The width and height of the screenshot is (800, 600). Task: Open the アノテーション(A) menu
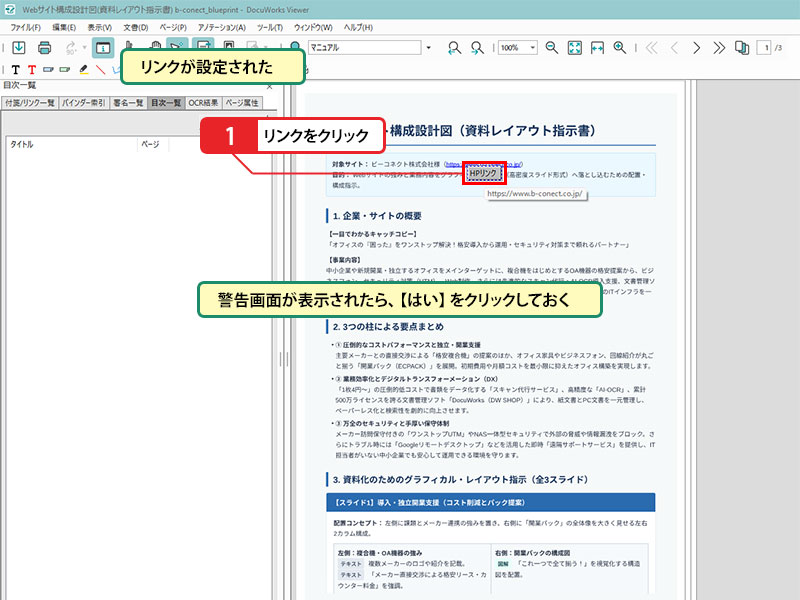pos(221,28)
